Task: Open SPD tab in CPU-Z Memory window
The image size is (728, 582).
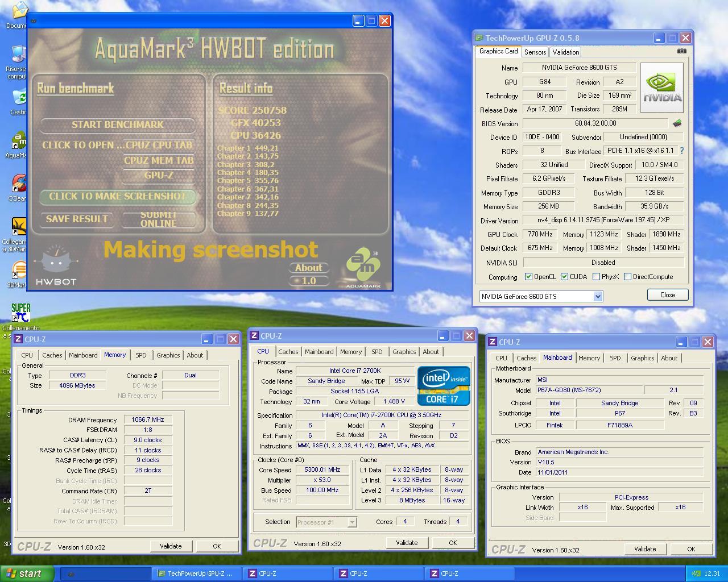Action: pyautogui.click(x=140, y=355)
